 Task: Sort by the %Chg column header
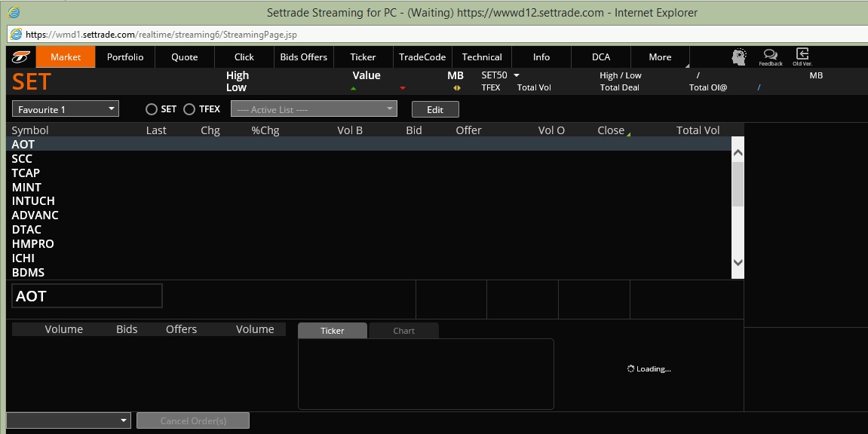[x=265, y=130]
